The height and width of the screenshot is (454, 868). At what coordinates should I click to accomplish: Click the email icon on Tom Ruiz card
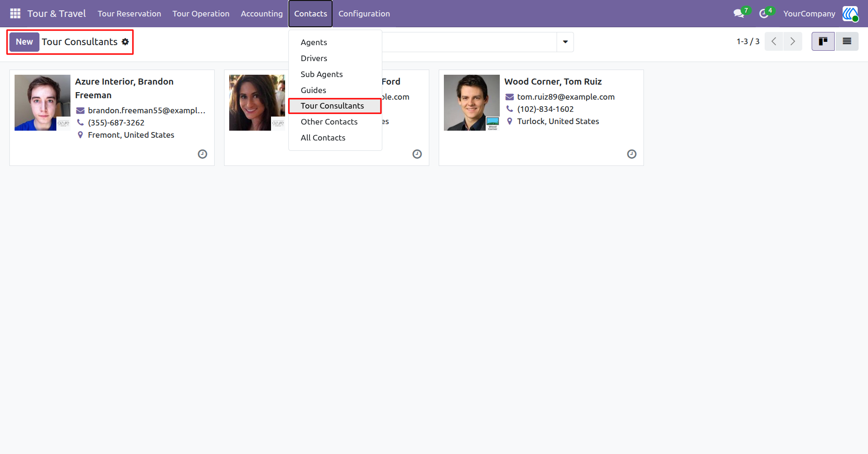point(510,97)
